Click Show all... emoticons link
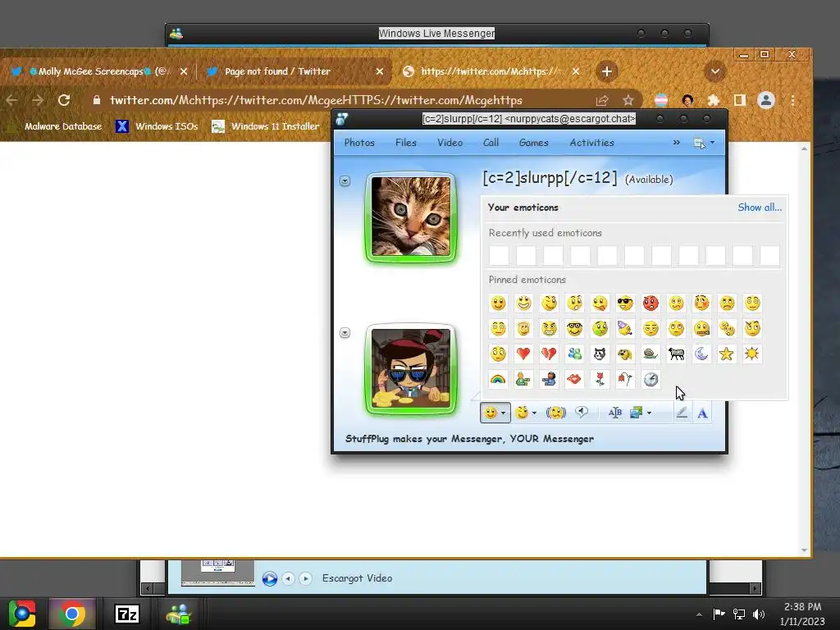The height and width of the screenshot is (630, 840). click(x=759, y=208)
